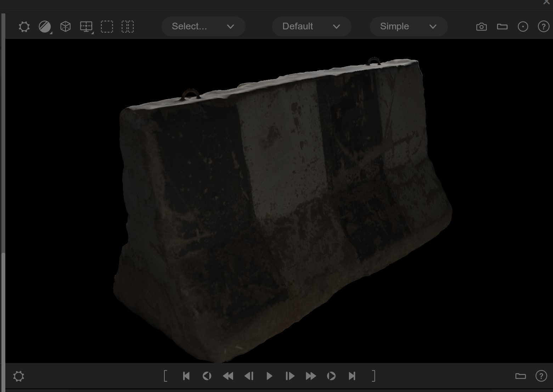Click the left vertical scrollbar track
553x392 pixels.
click(3, 177)
